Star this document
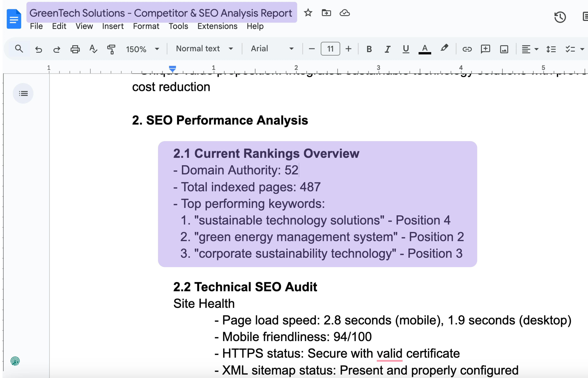 [x=308, y=12]
